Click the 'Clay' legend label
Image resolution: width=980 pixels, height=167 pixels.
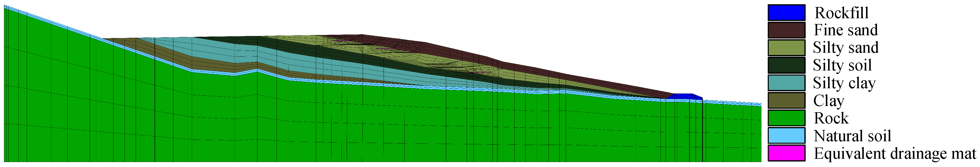pyautogui.click(x=829, y=101)
